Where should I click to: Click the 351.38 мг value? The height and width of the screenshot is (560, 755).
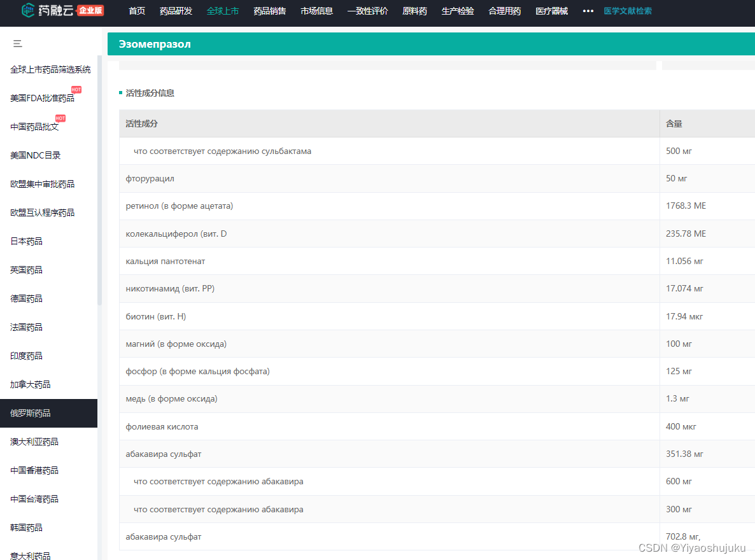click(x=684, y=454)
